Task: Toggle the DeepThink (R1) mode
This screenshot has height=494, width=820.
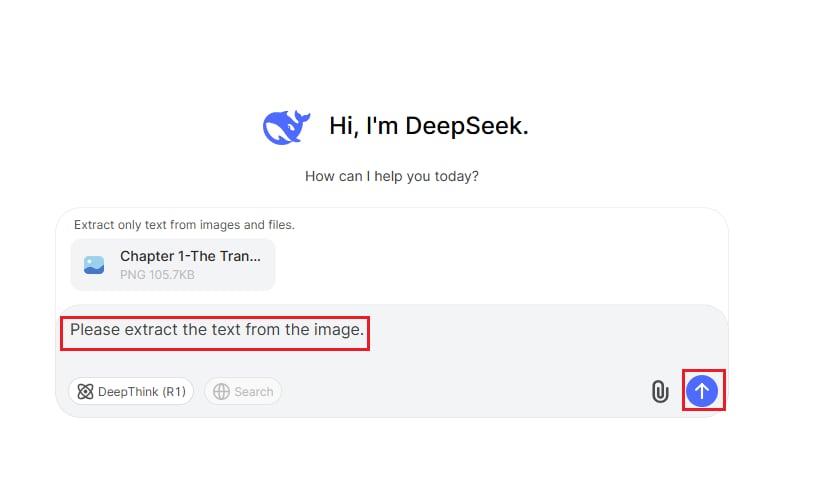Action: 131,392
